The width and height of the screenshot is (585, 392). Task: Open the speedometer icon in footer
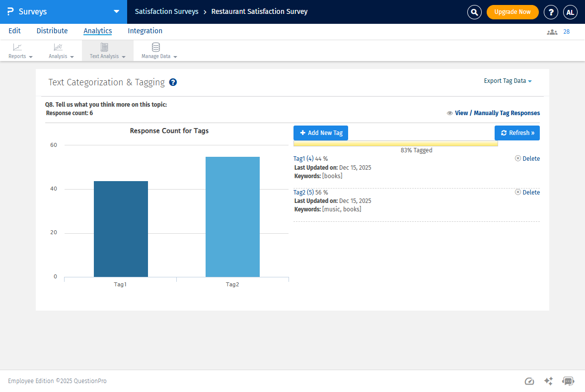pyautogui.click(x=529, y=381)
